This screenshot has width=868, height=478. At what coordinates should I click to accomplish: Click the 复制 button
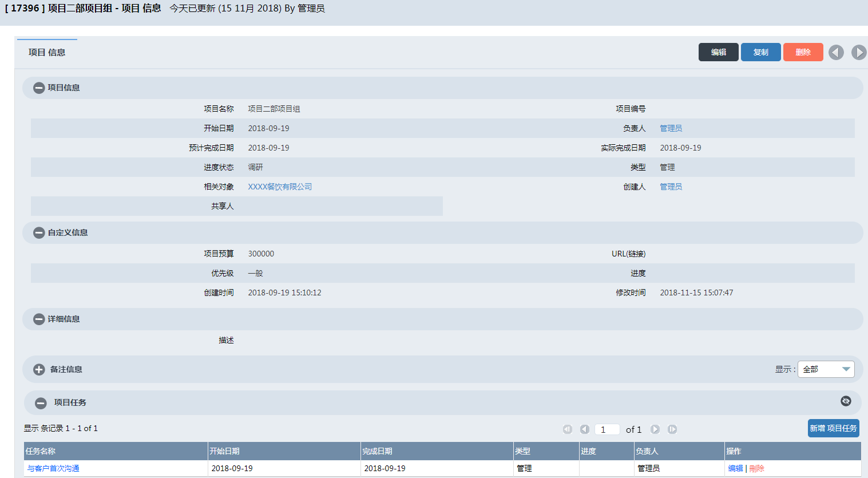[761, 52]
